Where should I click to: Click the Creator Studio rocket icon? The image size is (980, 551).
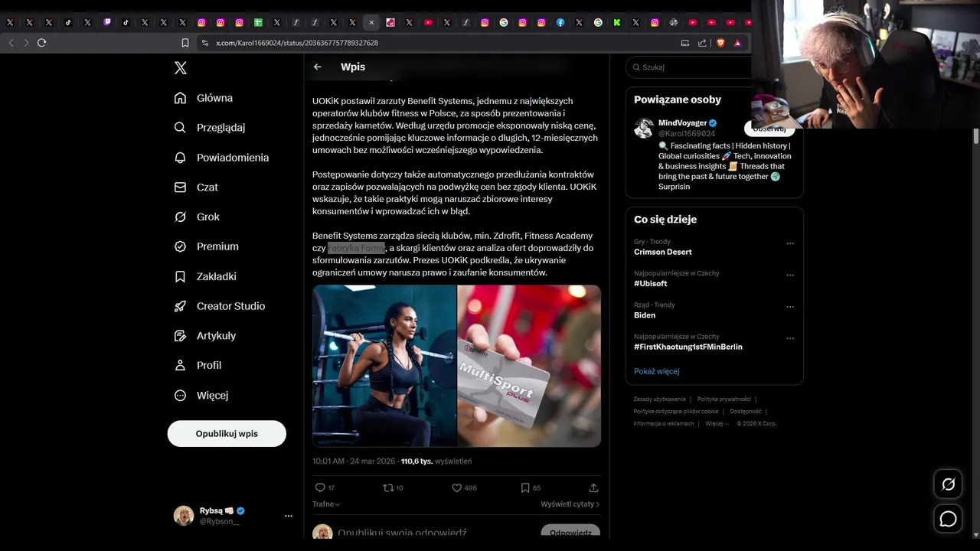(x=181, y=306)
